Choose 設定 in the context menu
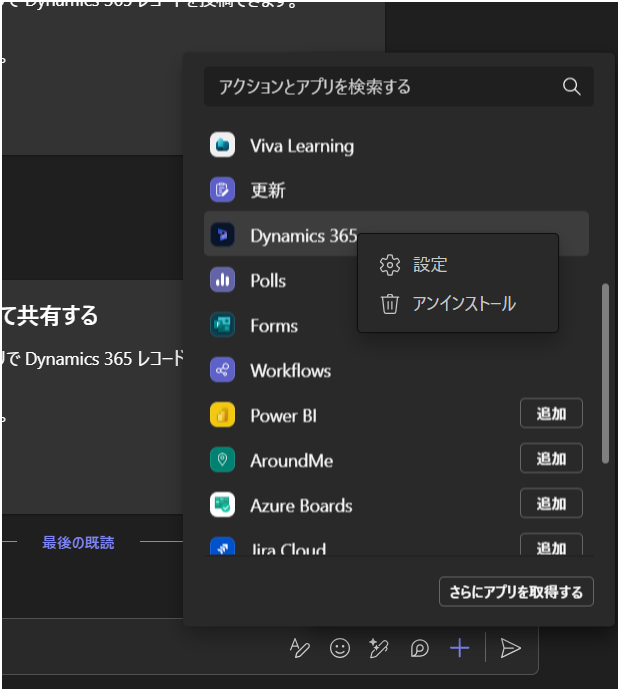Viewport: 620px width, 691px height. [x=457, y=265]
